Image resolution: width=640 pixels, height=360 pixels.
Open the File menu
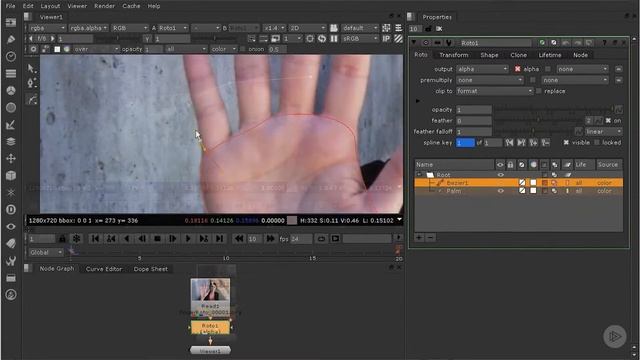point(11,6)
